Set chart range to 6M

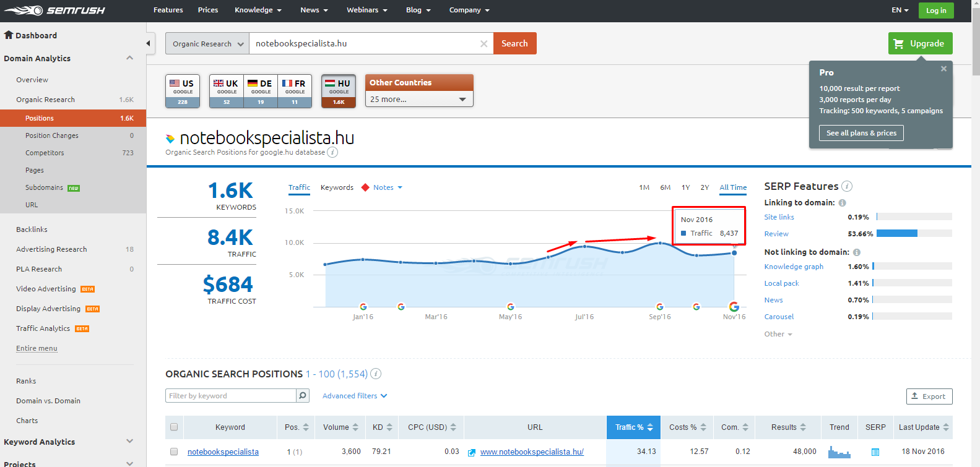click(x=666, y=187)
